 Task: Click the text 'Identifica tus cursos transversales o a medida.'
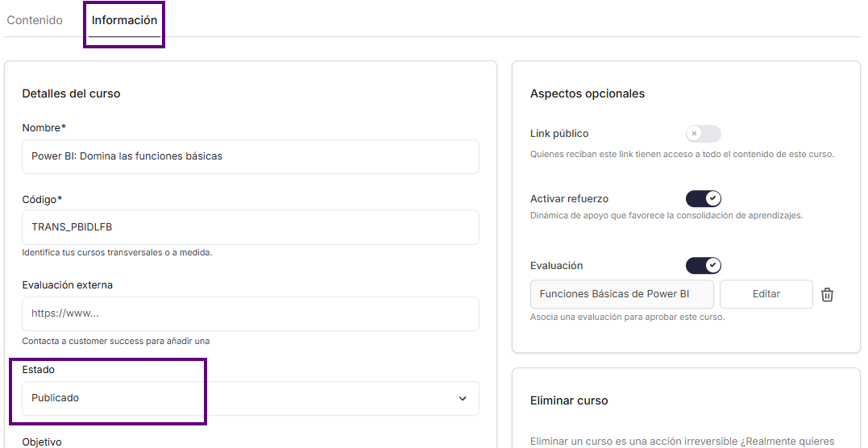coord(118,252)
